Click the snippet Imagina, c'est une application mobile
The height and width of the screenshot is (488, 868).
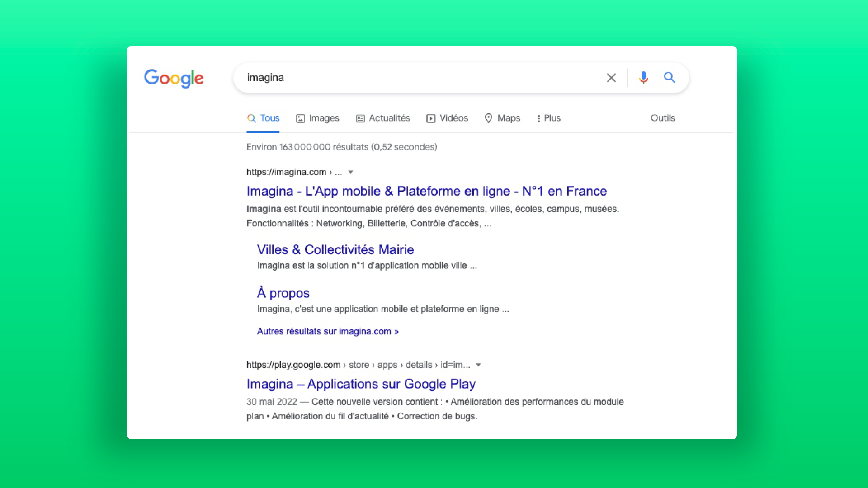pos(383,309)
